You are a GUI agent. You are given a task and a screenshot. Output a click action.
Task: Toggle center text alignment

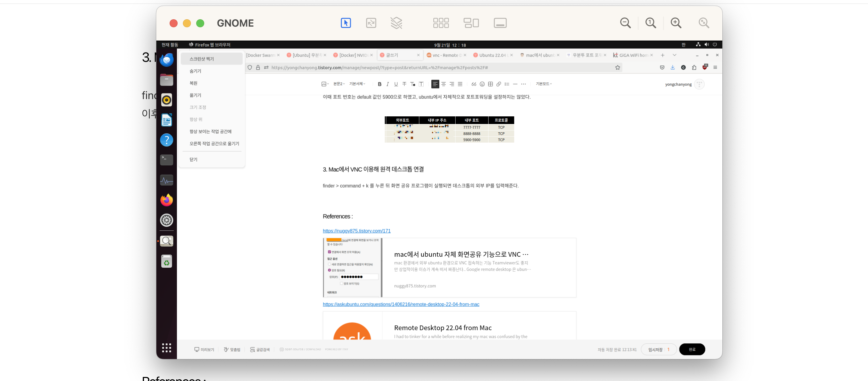[x=443, y=84]
